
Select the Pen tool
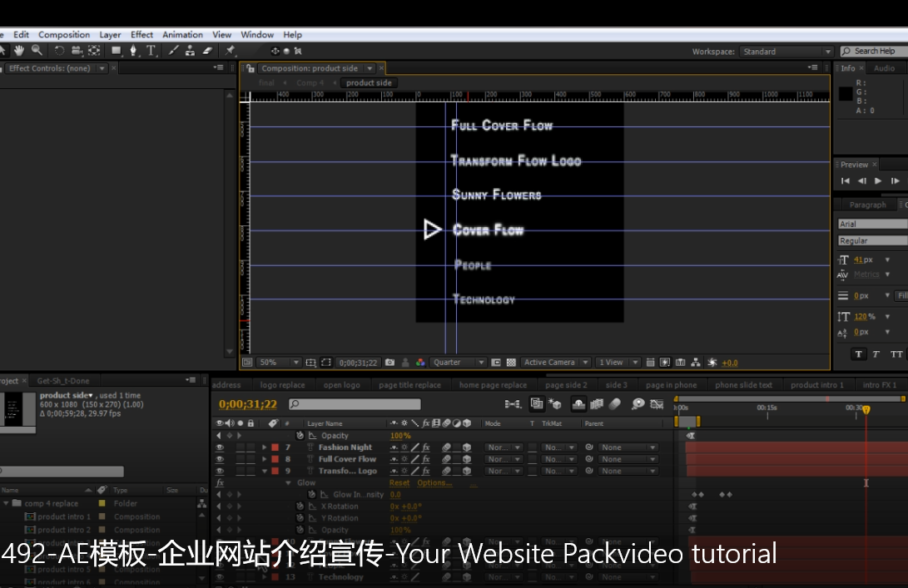pos(133,51)
